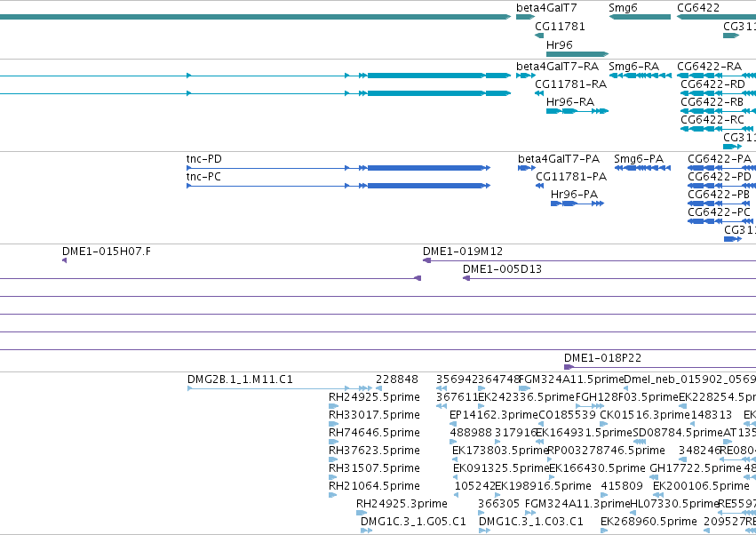756x535 pixels.
Task: Select the Smg6 gene feature
Action: pyautogui.click(x=640, y=17)
